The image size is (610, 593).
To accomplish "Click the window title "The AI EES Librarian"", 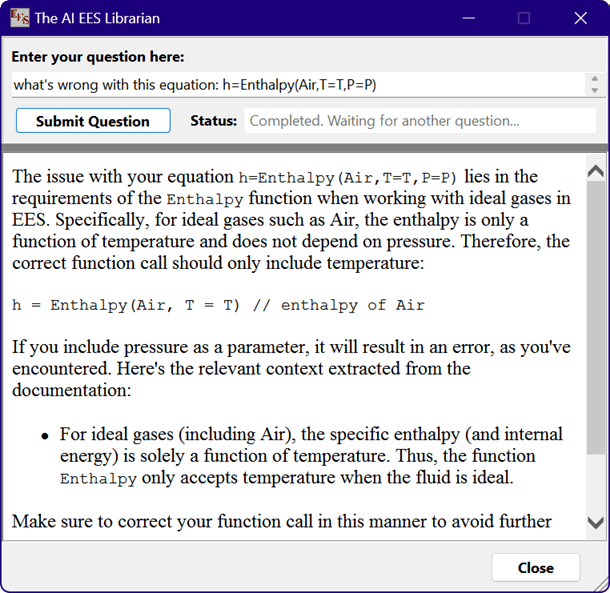I will [97, 18].
